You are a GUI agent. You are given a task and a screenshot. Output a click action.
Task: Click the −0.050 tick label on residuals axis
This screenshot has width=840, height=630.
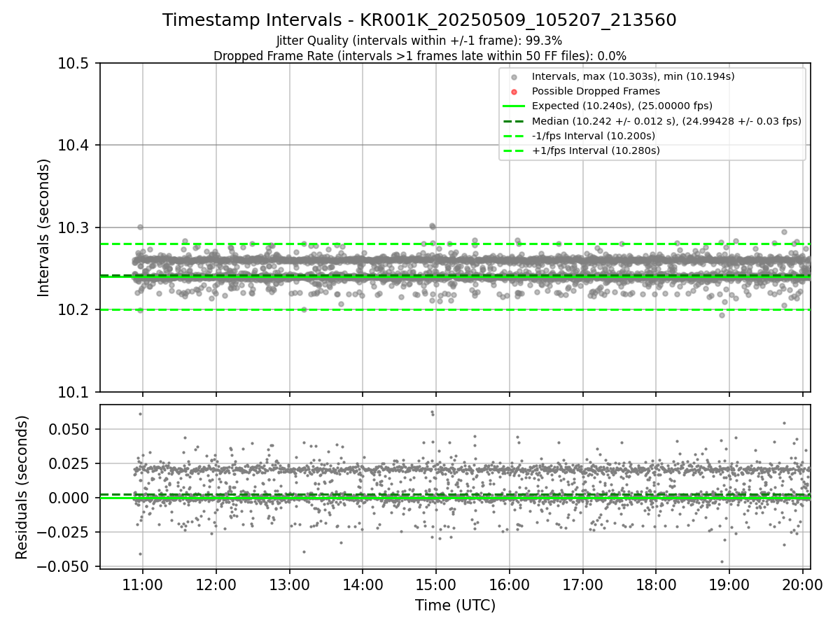pos(62,566)
